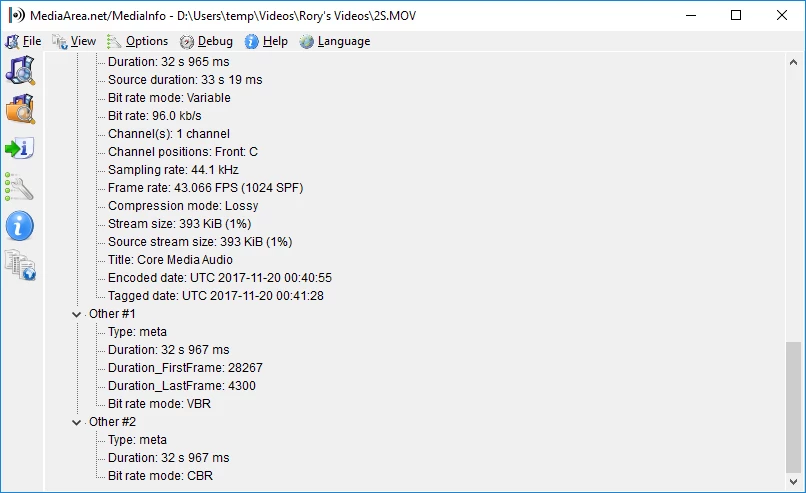Image resolution: width=806 pixels, height=493 pixels.
Task: Select the Stream size: 393 KiB row
Action: tap(179, 224)
